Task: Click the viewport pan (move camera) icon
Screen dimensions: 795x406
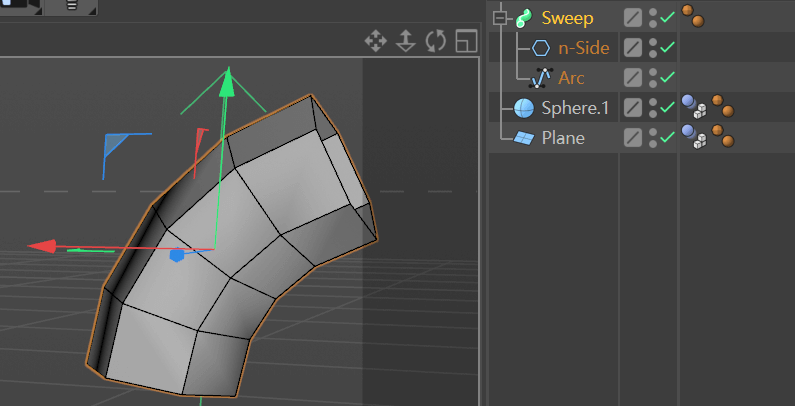Action: (x=376, y=41)
